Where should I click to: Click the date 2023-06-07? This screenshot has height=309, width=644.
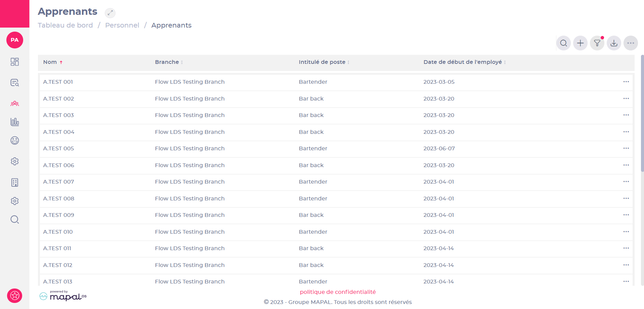(x=439, y=148)
